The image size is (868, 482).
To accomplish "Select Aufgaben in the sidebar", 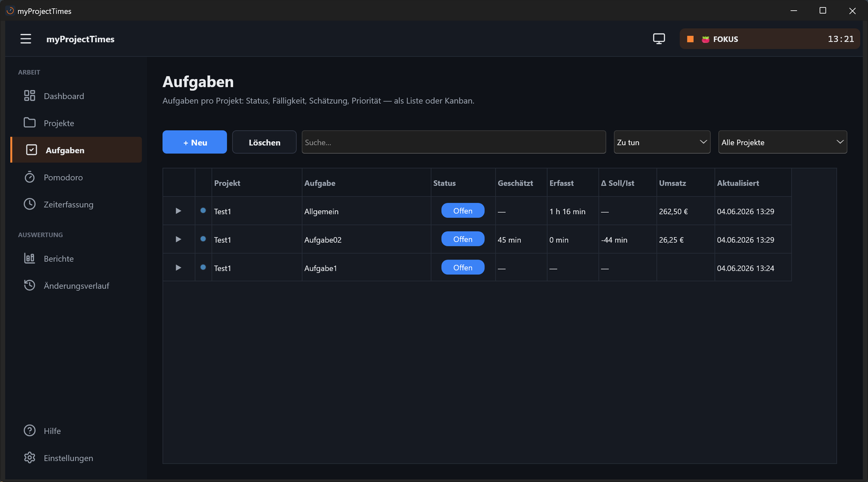I will click(x=76, y=150).
